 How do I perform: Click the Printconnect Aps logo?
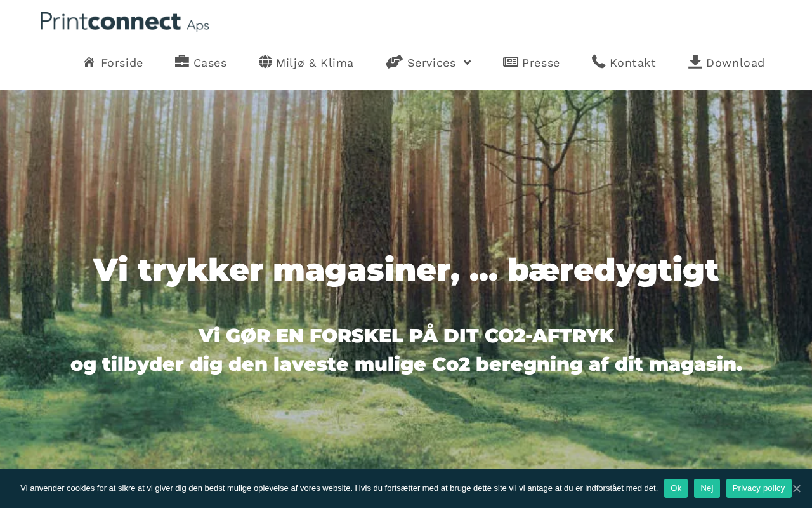pos(125,22)
